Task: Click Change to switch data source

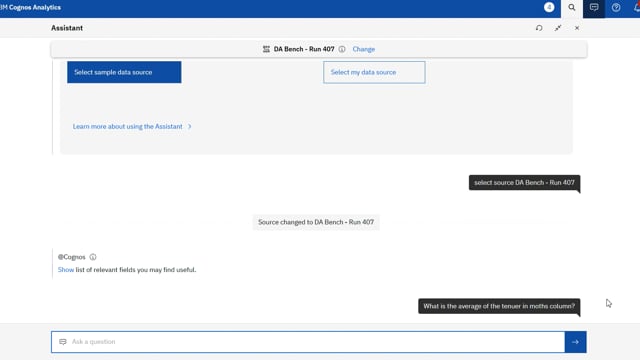Action: (x=364, y=49)
